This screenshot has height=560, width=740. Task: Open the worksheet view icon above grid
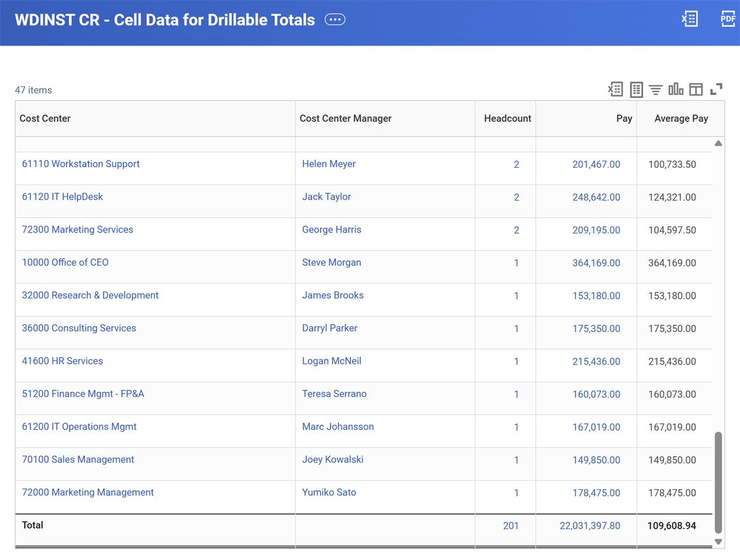[x=636, y=89]
